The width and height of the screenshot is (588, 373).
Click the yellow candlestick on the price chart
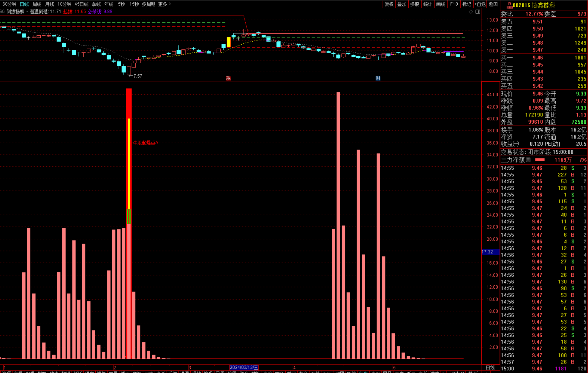(x=229, y=42)
